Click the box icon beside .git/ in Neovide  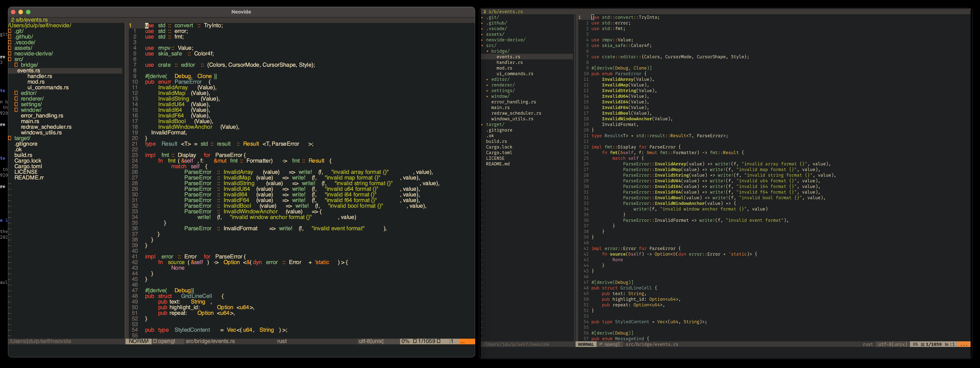click(x=10, y=31)
